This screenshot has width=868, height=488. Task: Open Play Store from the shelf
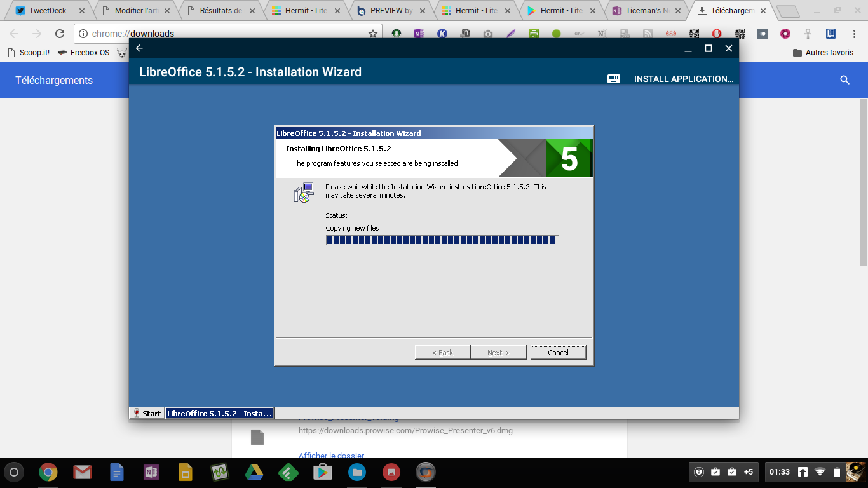[323, 472]
